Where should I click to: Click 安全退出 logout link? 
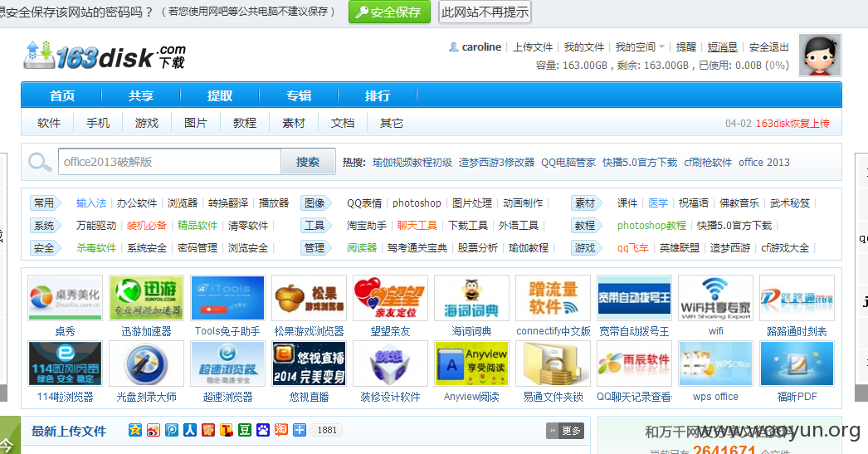tap(769, 47)
